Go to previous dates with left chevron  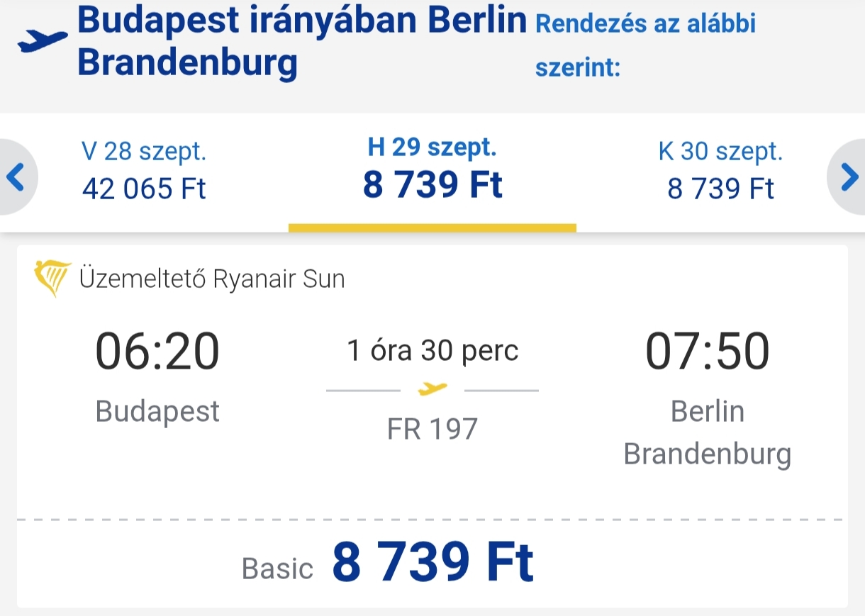point(16,177)
